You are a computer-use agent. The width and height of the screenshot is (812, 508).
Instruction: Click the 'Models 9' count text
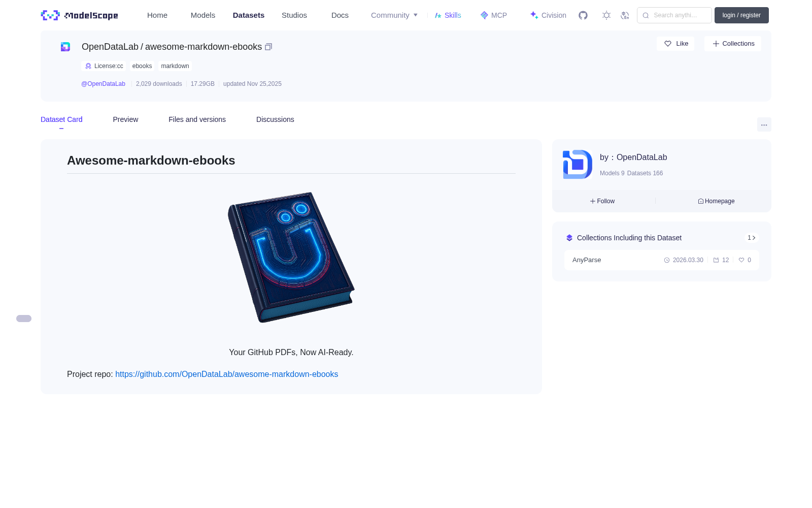coord(612,173)
